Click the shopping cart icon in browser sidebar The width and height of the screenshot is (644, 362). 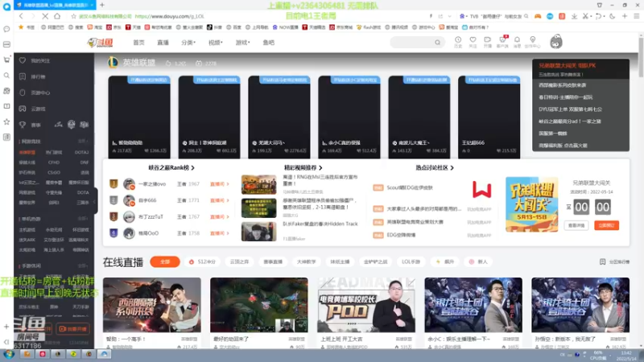click(x=6, y=60)
